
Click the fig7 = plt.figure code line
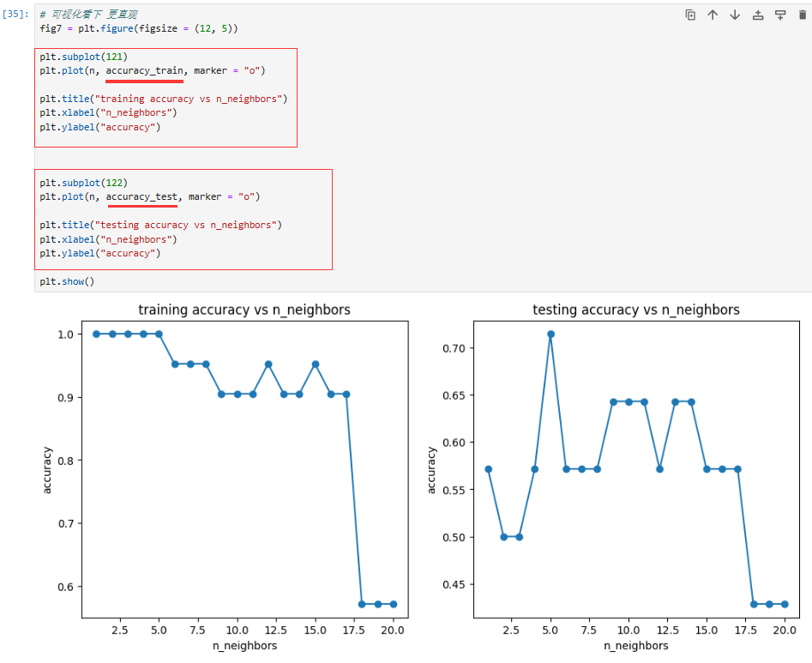[139, 28]
